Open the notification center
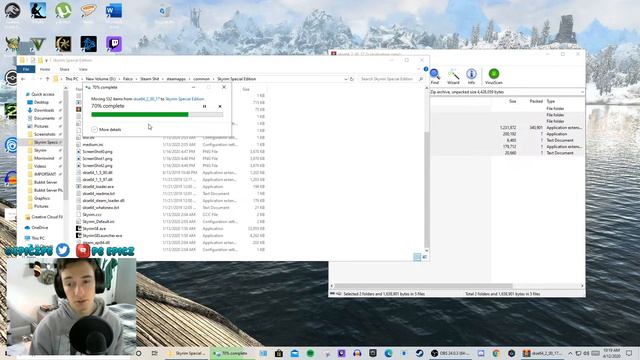 click(x=629, y=353)
